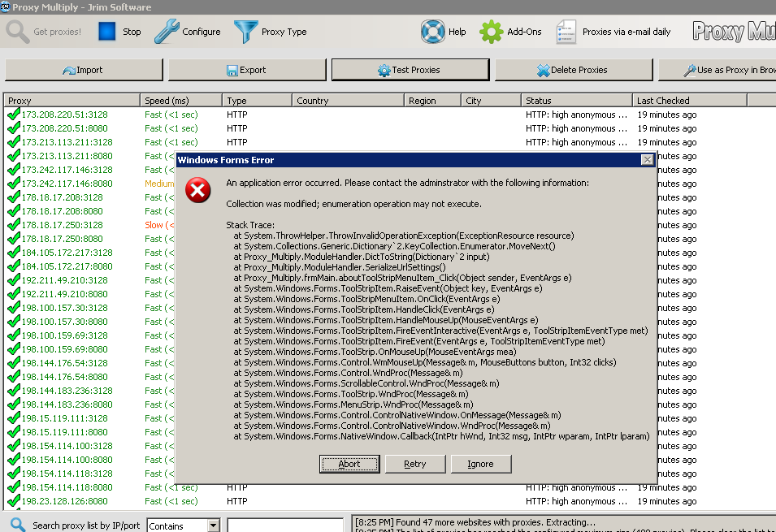The width and height of the screenshot is (776, 532).
Task: Click the checkmark icon beside 198.23.128.126:8080
Action: click(x=13, y=501)
